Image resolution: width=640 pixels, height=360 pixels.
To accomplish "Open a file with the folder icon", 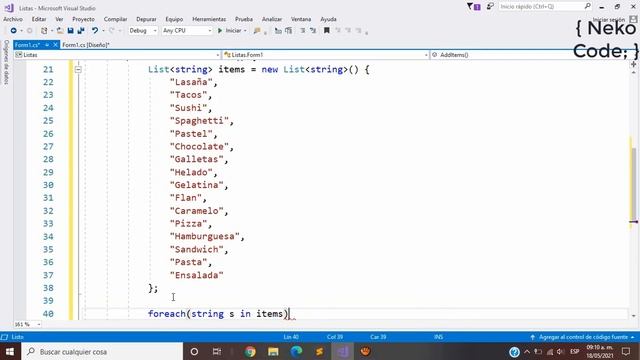I will click(60, 31).
